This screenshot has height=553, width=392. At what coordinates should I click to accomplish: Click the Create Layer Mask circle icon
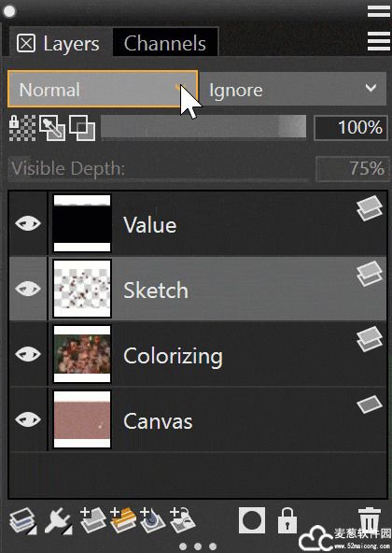click(x=252, y=520)
